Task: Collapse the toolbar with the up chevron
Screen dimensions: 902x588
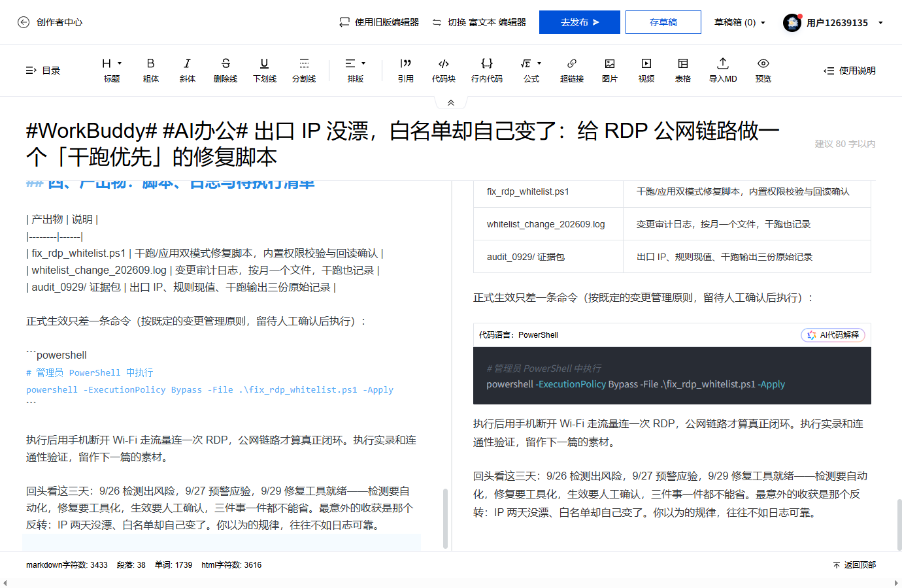Action: 451,103
